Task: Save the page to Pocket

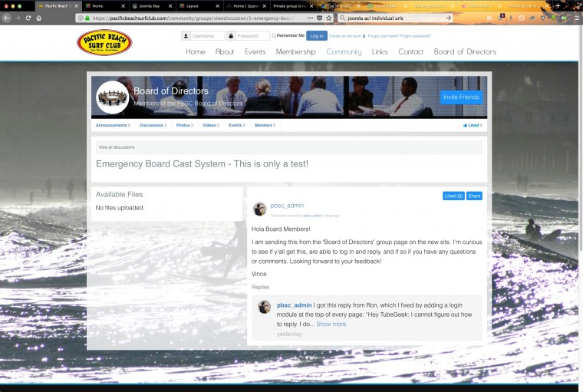Action: pyautogui.click(x=319, y=18)
